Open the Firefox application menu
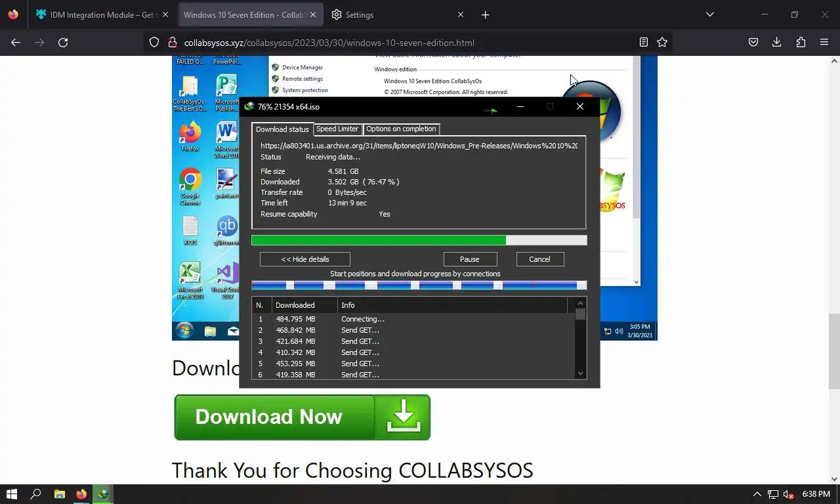Screen dimensions: 840x504 [824, 42]
